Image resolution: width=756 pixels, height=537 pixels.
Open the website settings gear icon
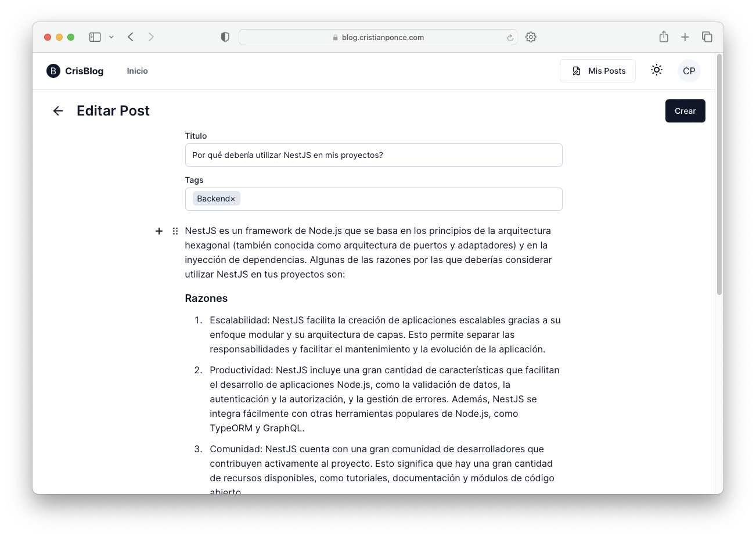(x=531, y=37)
